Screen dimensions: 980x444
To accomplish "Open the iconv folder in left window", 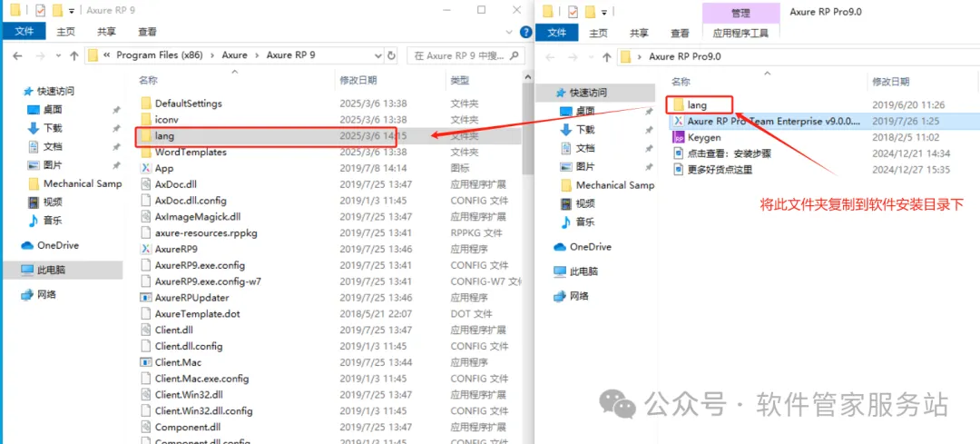I will (x=167, y=120).
